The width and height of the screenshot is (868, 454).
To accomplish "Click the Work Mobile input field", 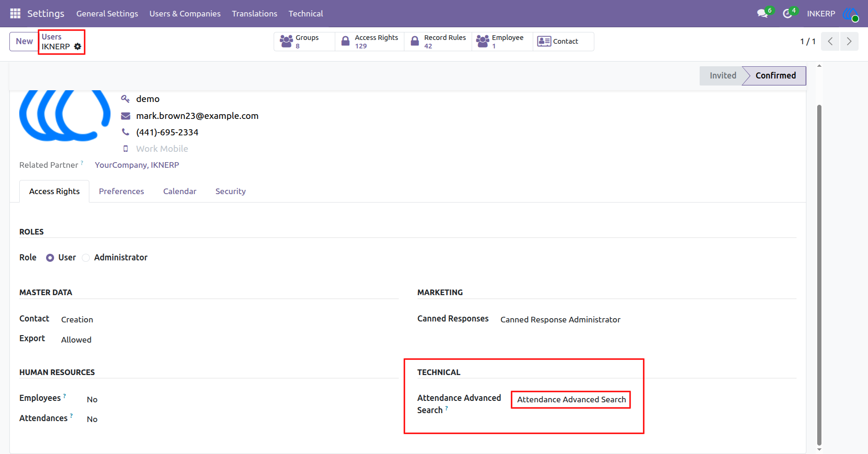I will point(162,149).
